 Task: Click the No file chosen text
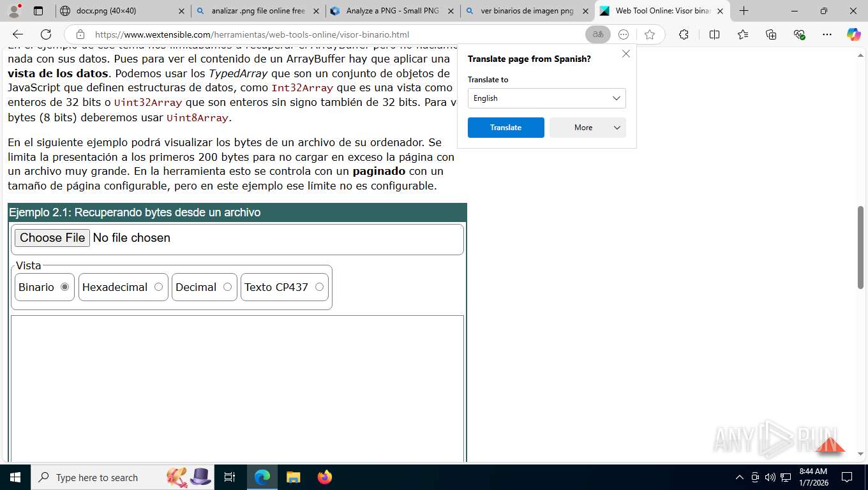point(131,238)
